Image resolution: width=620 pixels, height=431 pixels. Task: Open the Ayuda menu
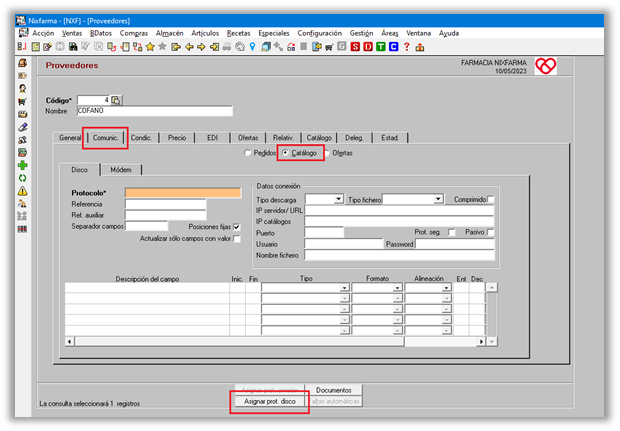[449, 33]
